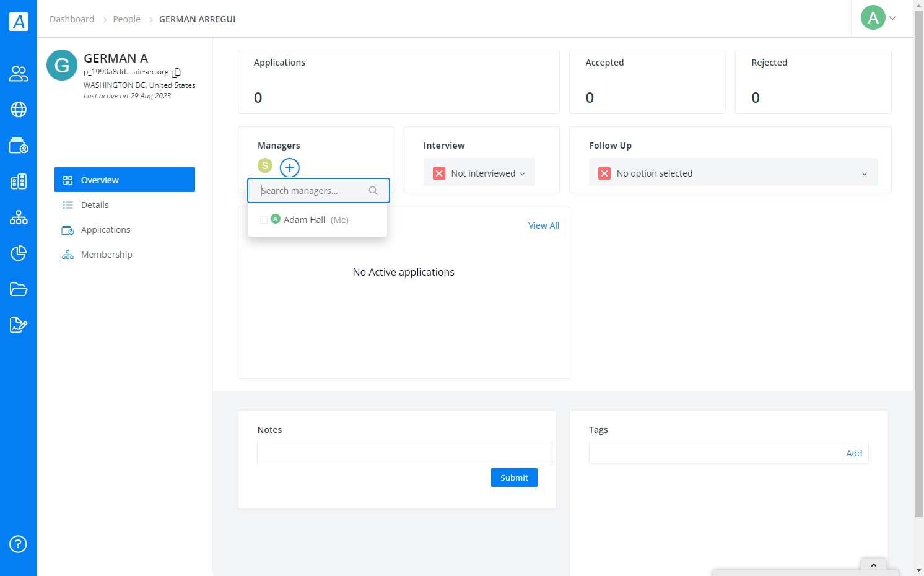Click View All applications link
This screenshot has width=924, height=576.
pyautogui.click(x=544, y=225)
